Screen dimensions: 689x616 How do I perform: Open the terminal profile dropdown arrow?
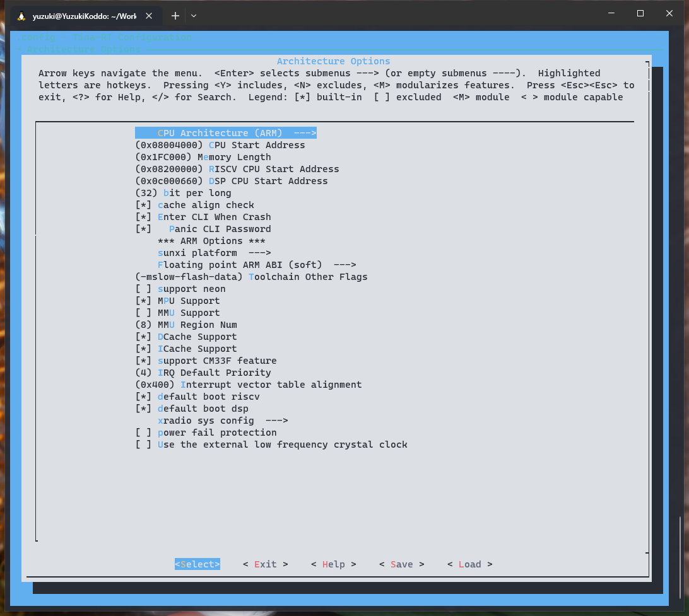point(194,16)
